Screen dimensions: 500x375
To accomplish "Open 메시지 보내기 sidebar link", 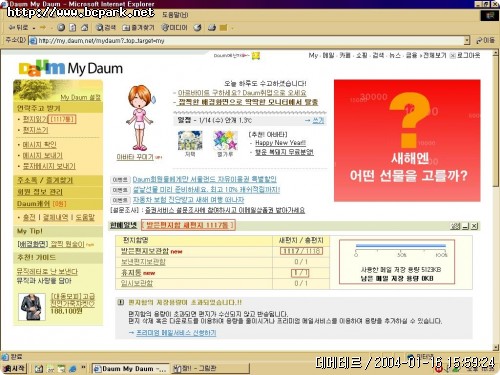I will coord(42,155).
